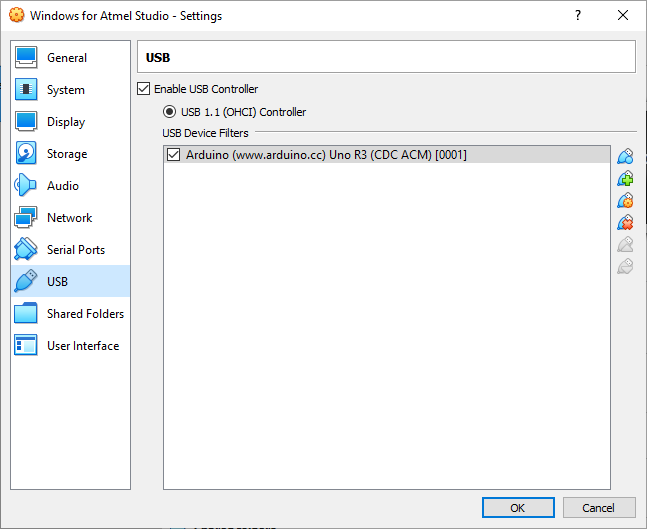Screen dimensions: 647x529
Task: Uncheck the Arduino Uno R3 filter checkbox
Action: [173, 155]
